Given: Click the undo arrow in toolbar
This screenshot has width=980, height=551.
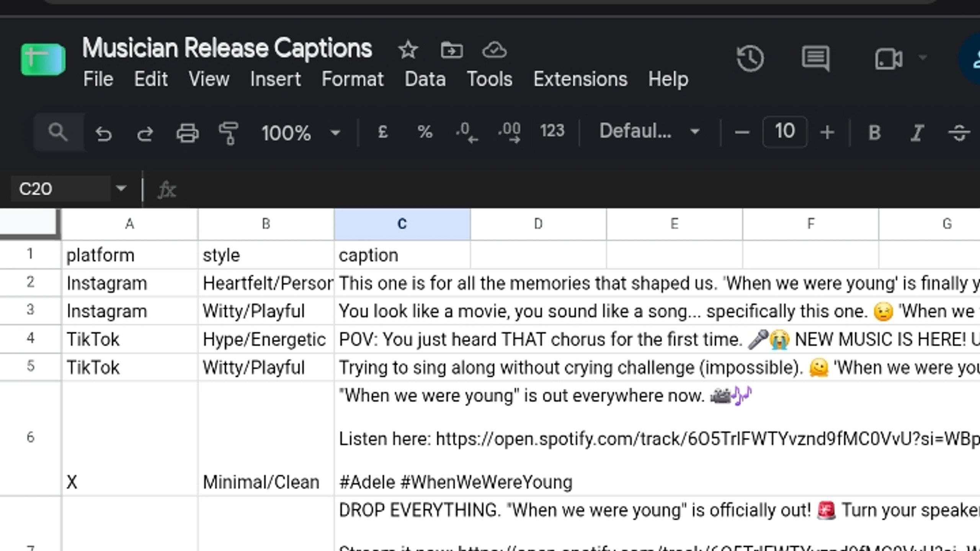Looking at the screenshot, I should [x=103, y=133].
